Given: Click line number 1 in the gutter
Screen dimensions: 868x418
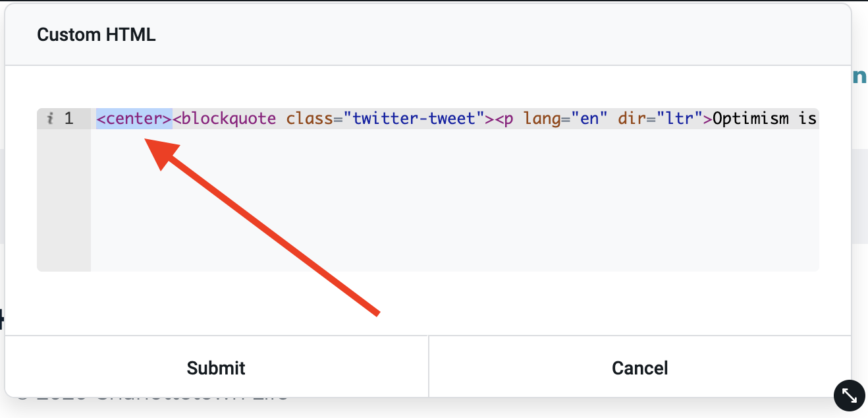Looking at the screenshot, I should tap(68, 119).
